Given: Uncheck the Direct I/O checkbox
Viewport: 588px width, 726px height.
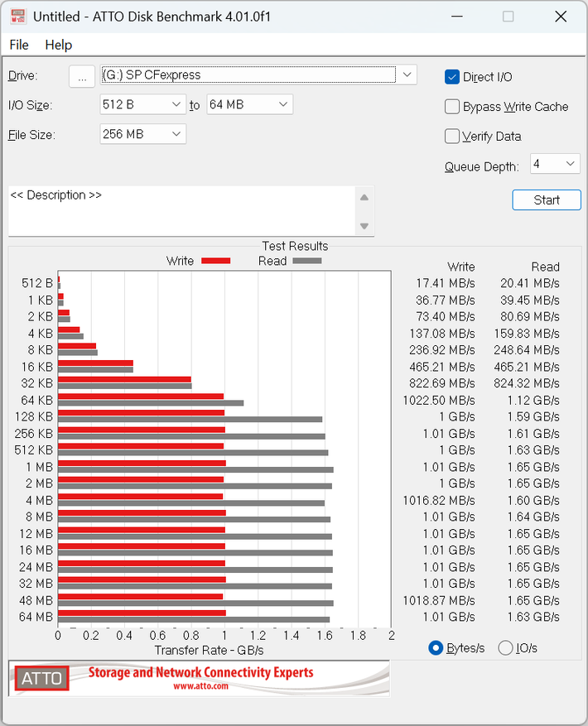Looking at the screenshot, I should [x=452, y=77].
